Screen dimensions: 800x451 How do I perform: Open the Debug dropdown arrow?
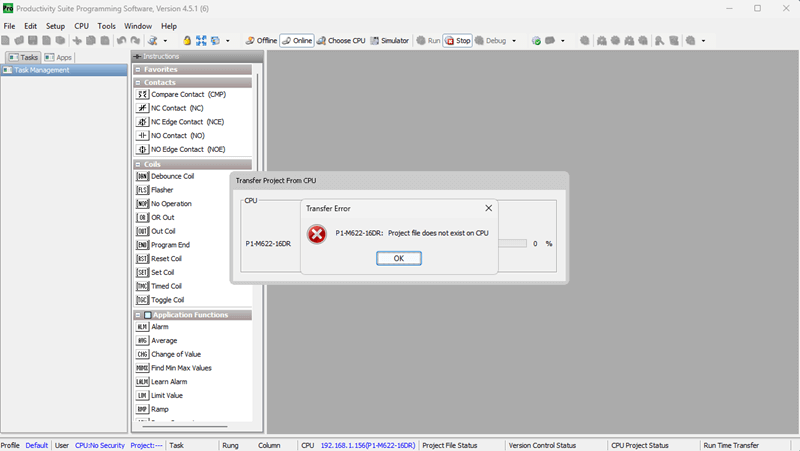[514, 41]
